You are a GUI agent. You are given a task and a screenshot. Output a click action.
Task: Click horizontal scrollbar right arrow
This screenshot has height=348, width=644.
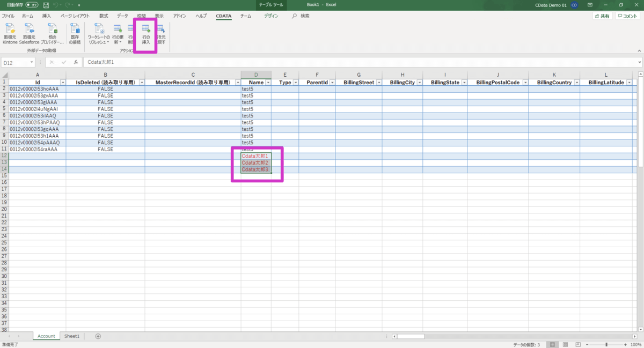tap(635, 336)
